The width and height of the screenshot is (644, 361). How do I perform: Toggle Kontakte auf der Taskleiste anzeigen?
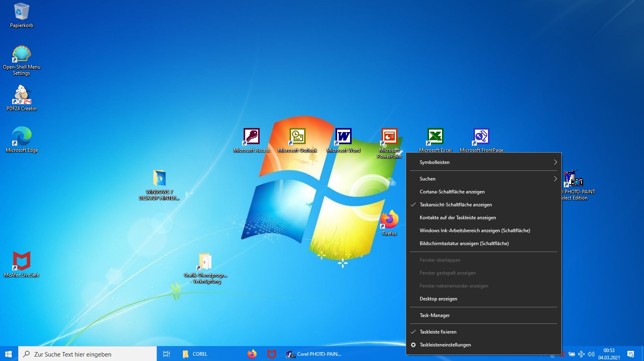pos(484,217)
